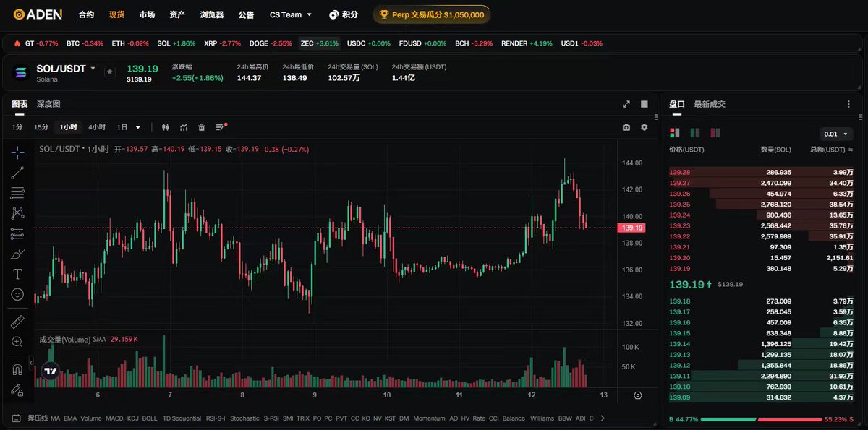Expand more time intervals arrow
This screenshot has height=430, width=868.
click(138, 127)
